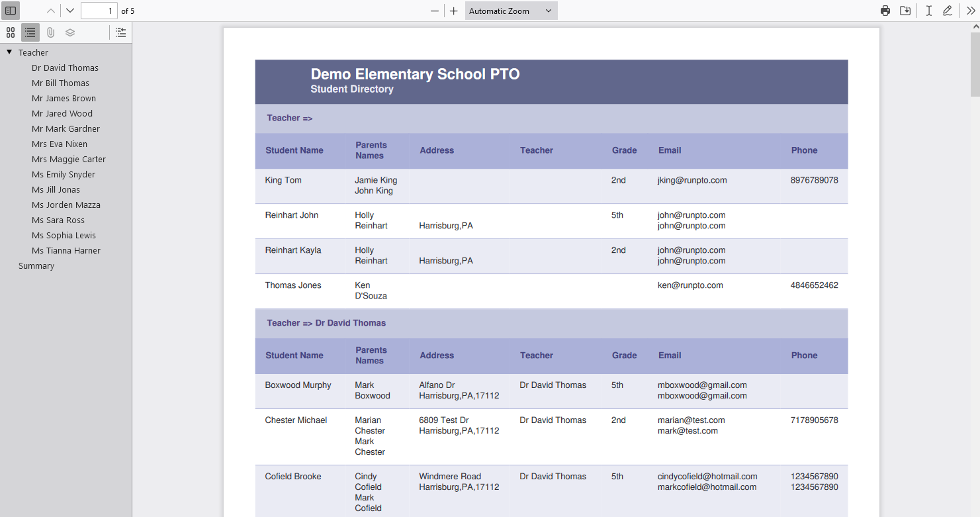
Task: Collapse the Teacher outline tree node
Action: point(9,52)
